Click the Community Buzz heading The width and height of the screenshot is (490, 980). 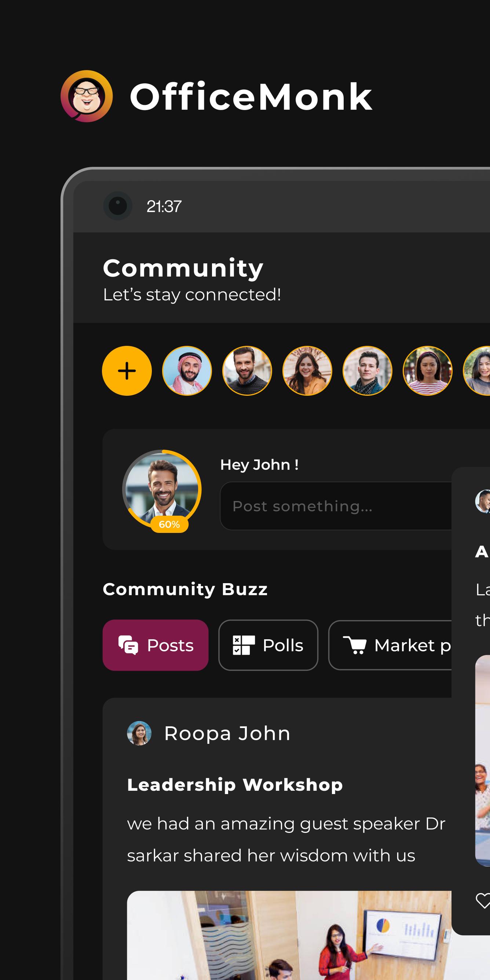pos(185,589)
